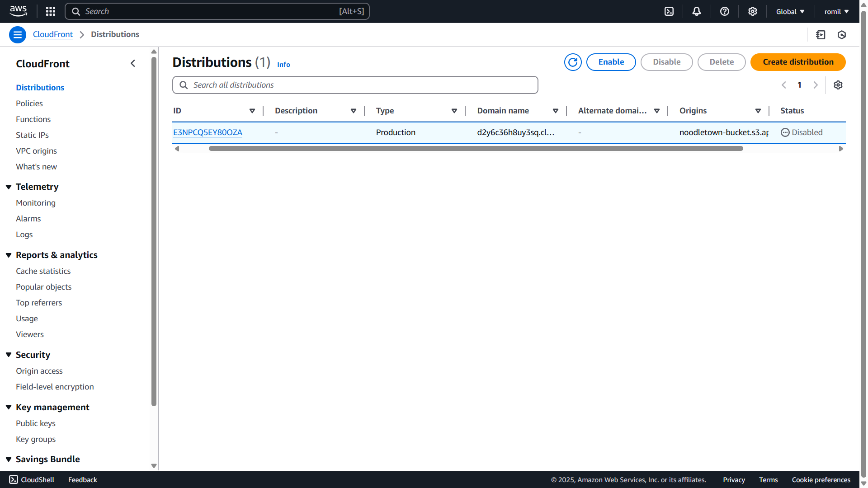Launch CloudShell from the top navigation bar
This screenshot has width=868, height=488.
tap(669, 11)
